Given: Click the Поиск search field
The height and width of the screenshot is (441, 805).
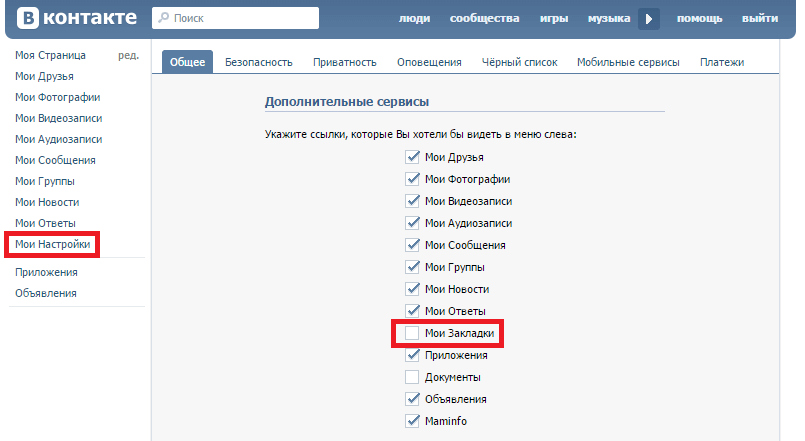Looking at the screenshot, I should click(235, 18).
